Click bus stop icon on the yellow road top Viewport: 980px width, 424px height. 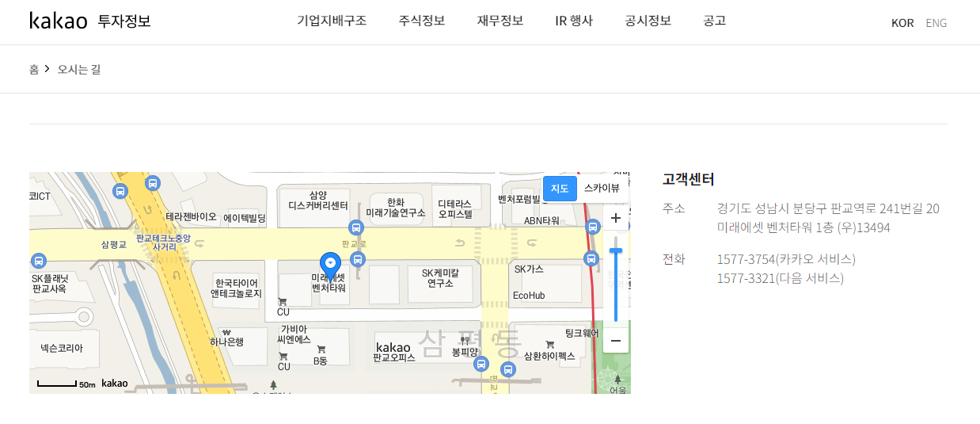point(154,182)
